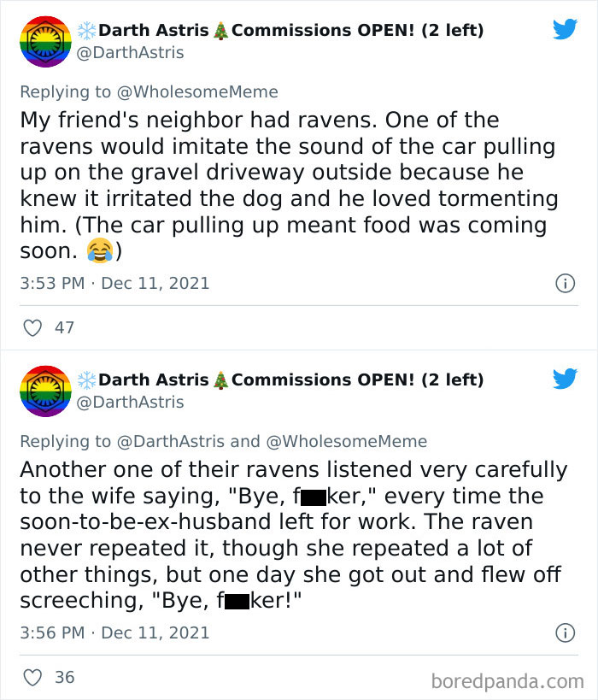Click the Twitter bird icon on the first tweet

click(x=565, y=28)
